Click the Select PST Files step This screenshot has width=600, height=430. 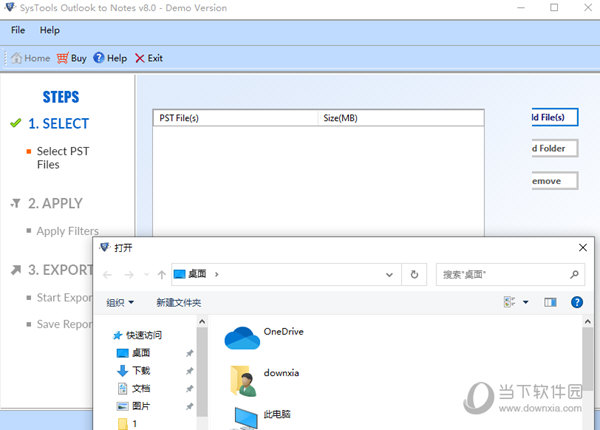(63, 158)
